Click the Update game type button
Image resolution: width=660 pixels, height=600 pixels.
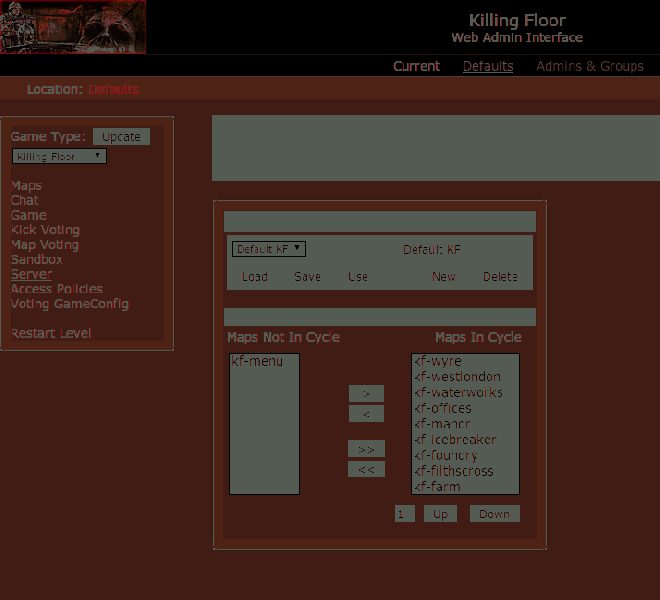(121, 137)
